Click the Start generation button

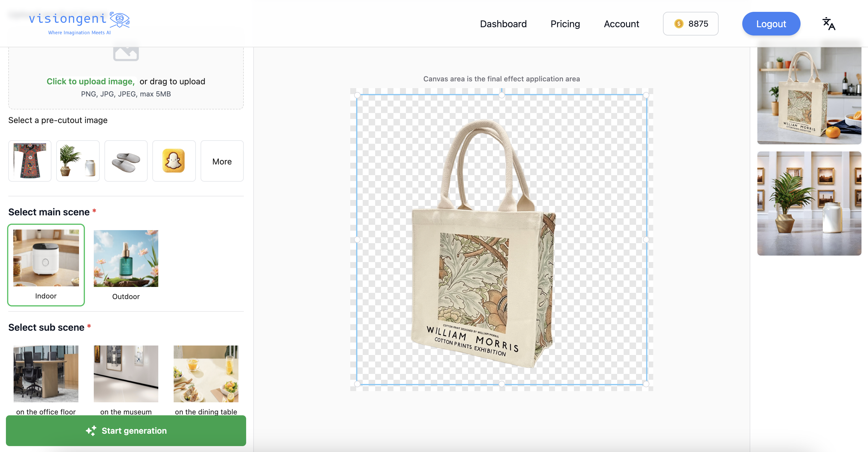126,430
